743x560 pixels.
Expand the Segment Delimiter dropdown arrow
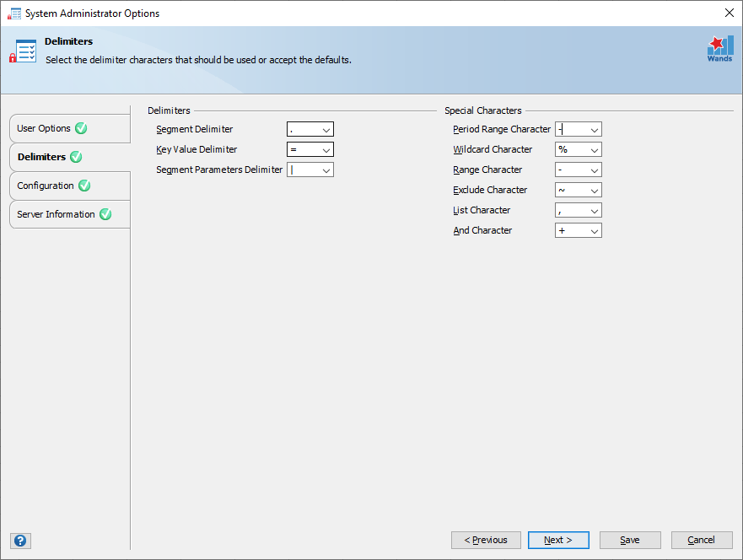[x=326, y=129]
